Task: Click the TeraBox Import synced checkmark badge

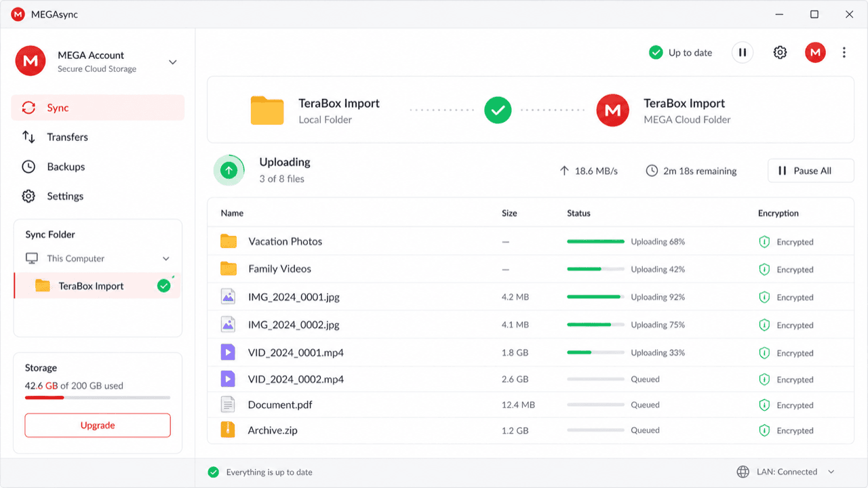Action: point(164,286)
